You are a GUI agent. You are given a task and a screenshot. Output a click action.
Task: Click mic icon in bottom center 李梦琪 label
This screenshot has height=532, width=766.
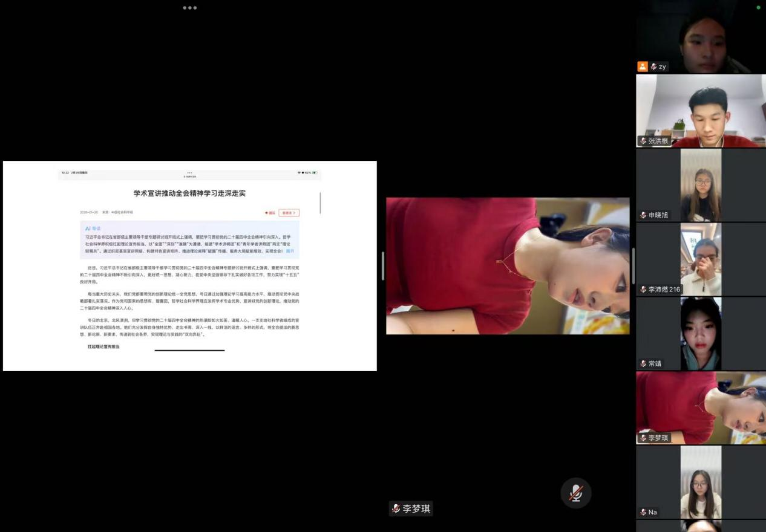coord(396,508)
